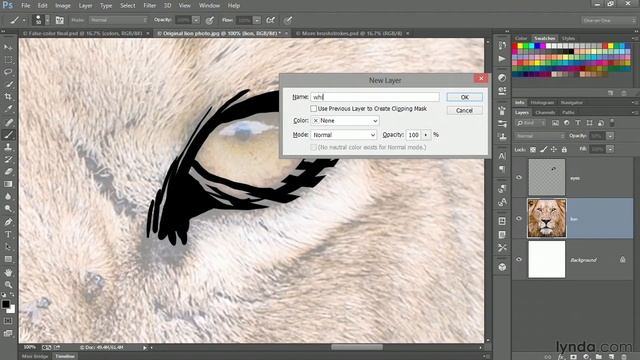The height and width of the screenshot is (360, 640).
Task: Click Cancel in New Layer dialog
Action: tap(464, 111)
